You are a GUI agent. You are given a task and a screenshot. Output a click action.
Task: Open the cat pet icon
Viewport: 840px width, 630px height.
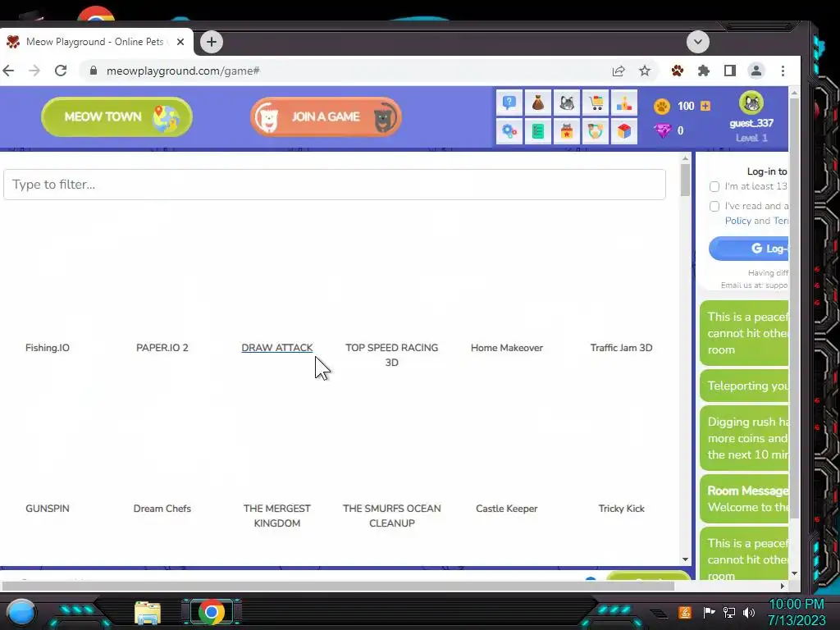(567, 103)
